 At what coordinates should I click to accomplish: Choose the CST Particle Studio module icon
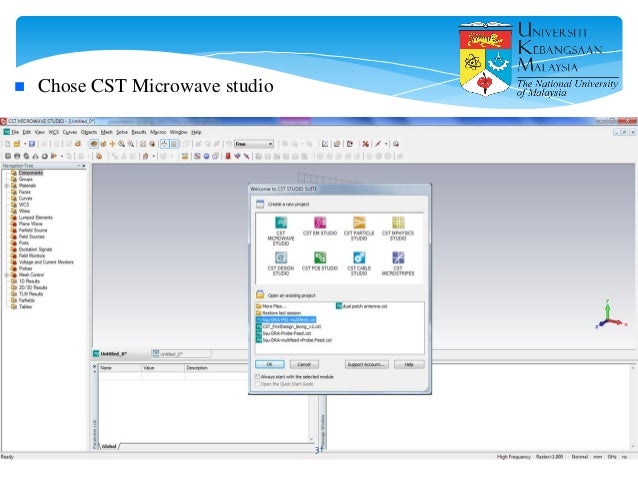359,223
